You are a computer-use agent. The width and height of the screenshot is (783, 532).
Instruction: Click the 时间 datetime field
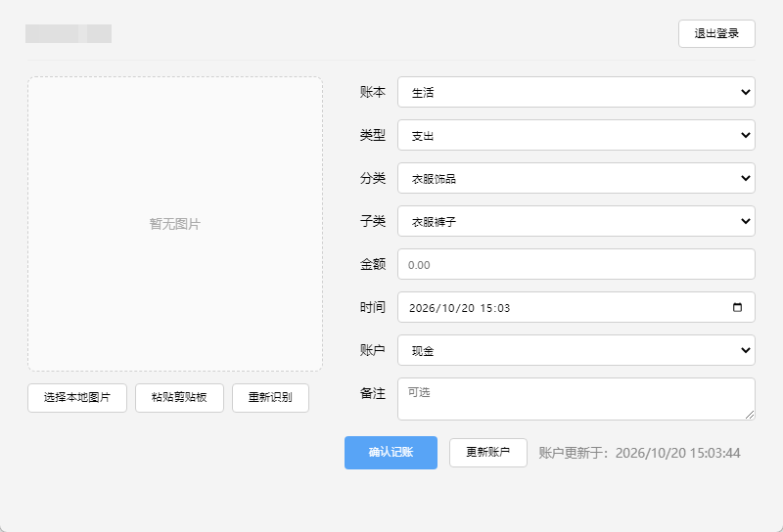(x=576, y=307)
